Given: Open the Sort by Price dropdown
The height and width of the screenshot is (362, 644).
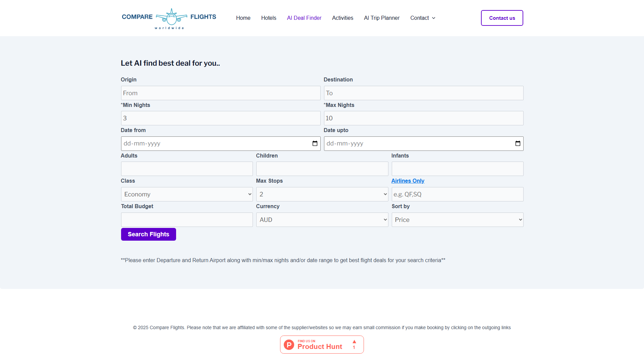Looking at the screenshot, I should [x=457, y=220].
